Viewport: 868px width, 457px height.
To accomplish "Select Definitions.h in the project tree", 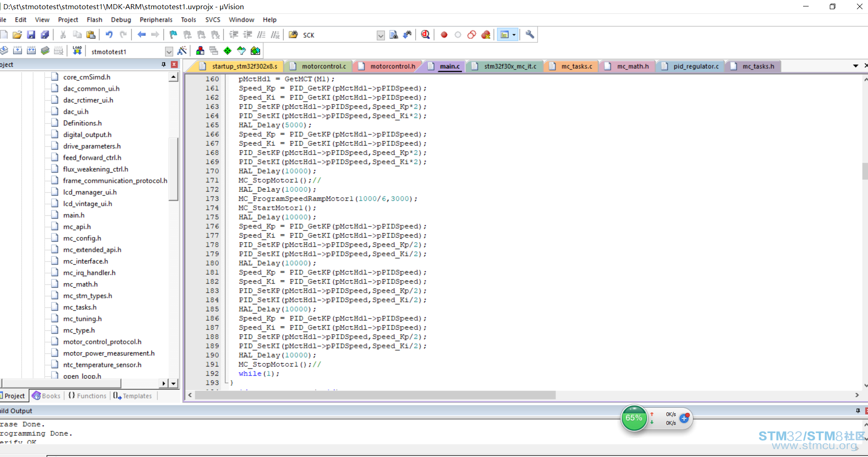I will pos(82,123).
